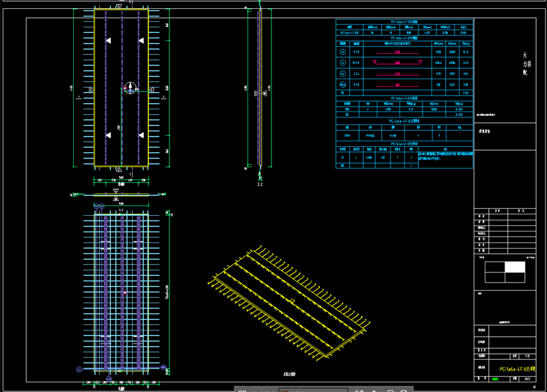Select the caption below the isometric view

289,374
